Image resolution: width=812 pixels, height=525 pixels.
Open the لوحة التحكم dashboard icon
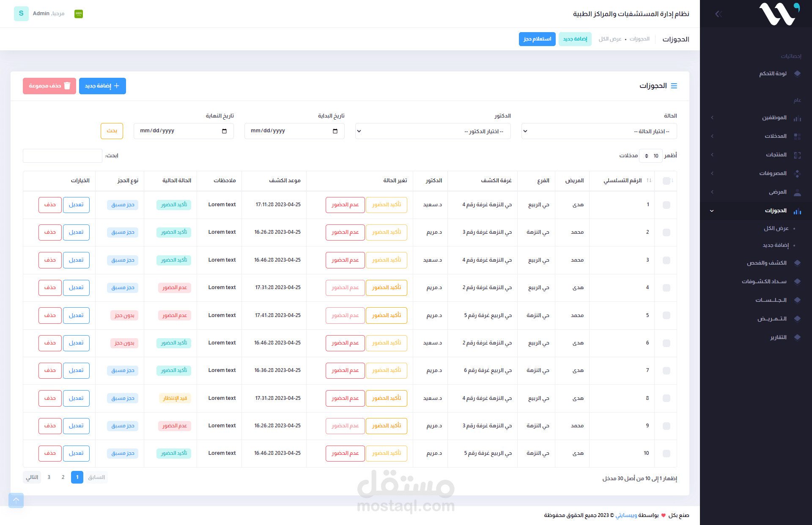tap(798, 74)
